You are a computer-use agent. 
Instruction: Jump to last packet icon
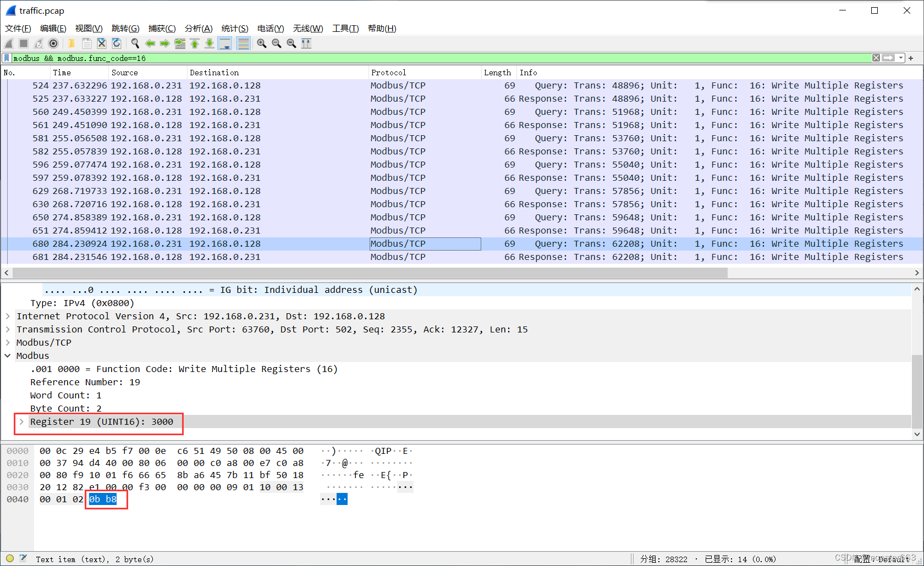(209, 43)
